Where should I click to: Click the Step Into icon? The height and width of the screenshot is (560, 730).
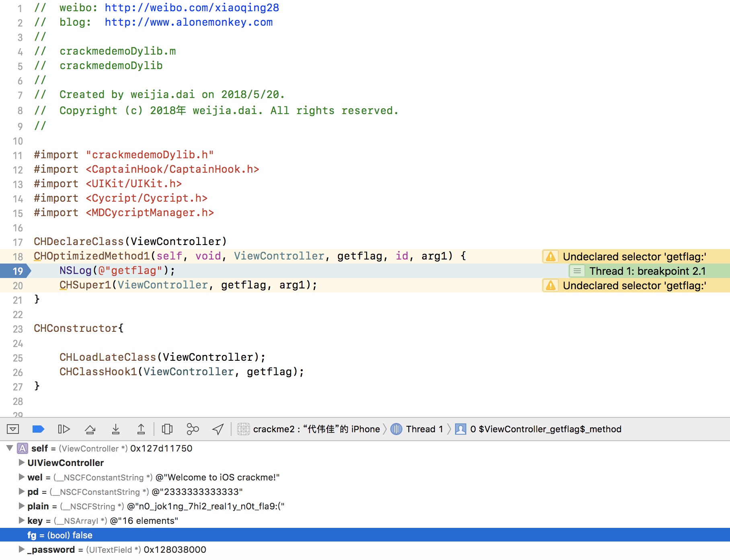[116, 429]
